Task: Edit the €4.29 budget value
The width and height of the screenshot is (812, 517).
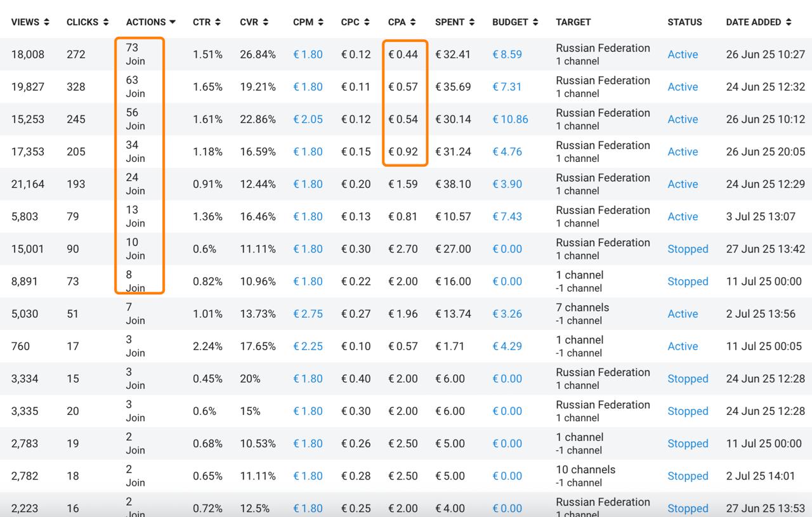Action: point(507,346)
